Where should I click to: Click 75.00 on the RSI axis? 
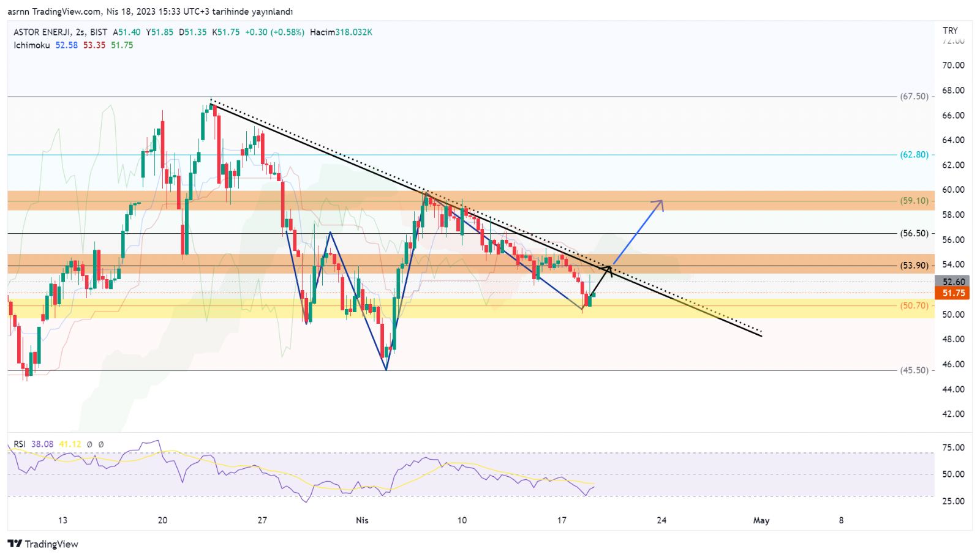click(954, 447)
